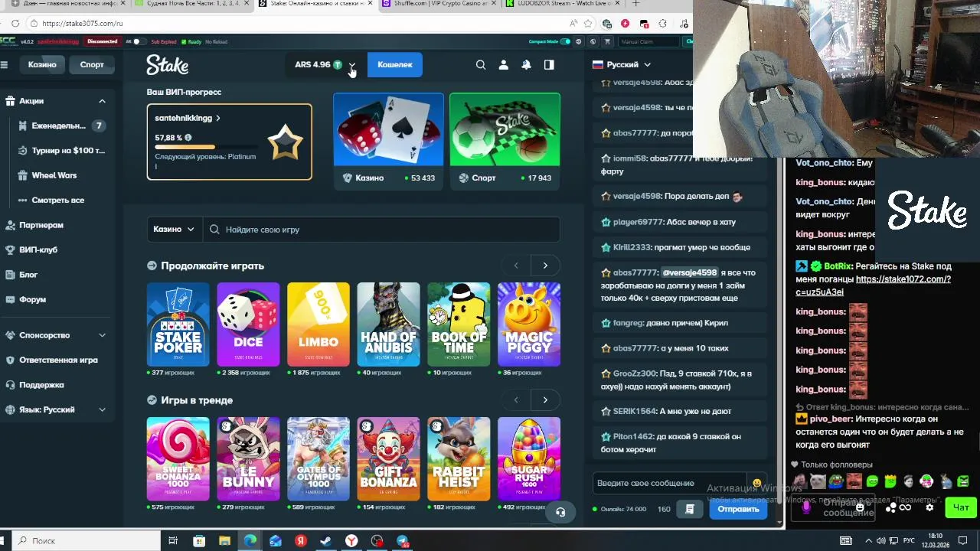The width and height of the screenshot is (980, 551).
Task: Open the user profile icon
Action: 504,65
